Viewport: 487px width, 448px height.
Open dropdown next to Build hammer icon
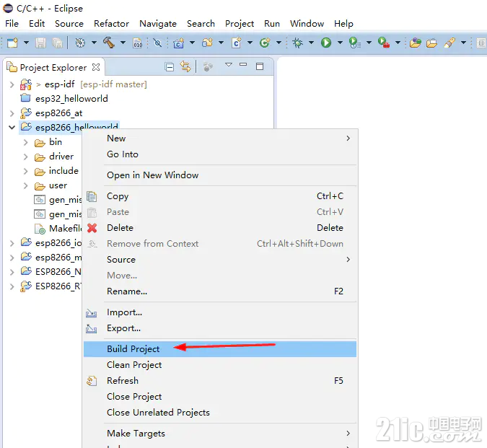pyautogui.click(x=123, y=43)
